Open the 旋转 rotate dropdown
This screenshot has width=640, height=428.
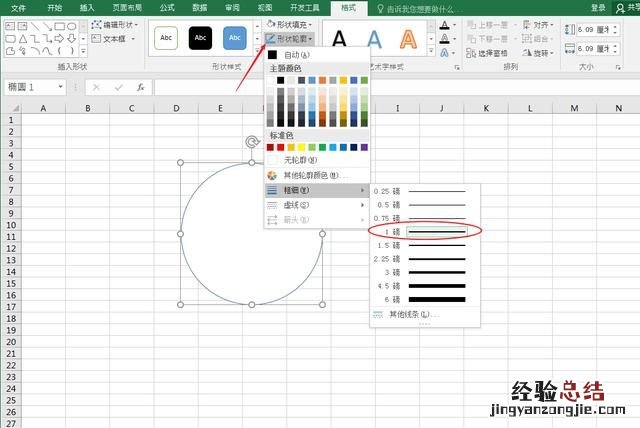[x=538, y=53]
